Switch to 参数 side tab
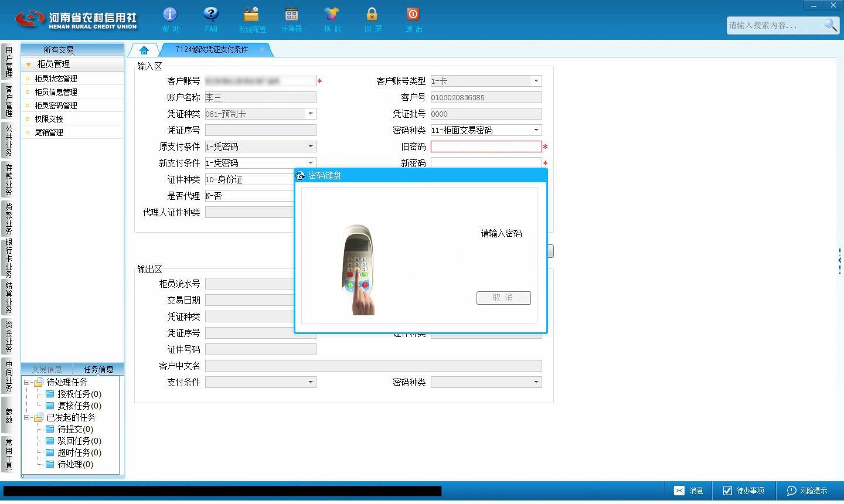844x504 pixels. 8,416
